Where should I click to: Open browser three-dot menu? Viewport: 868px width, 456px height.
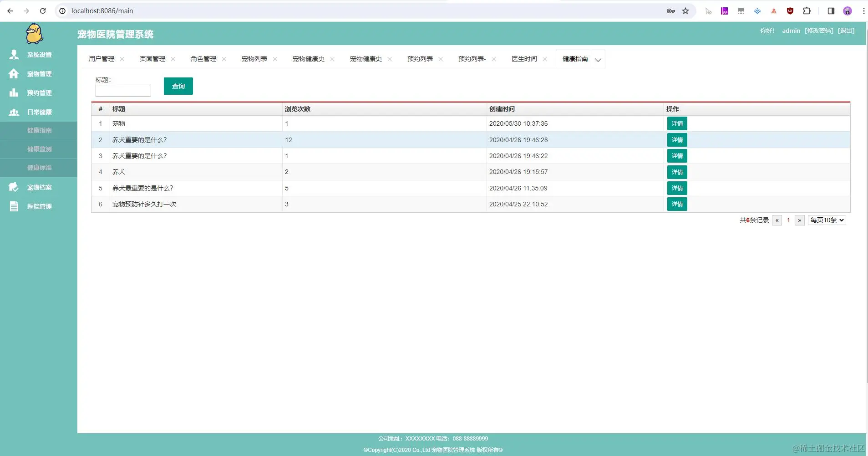coord(863,11)
